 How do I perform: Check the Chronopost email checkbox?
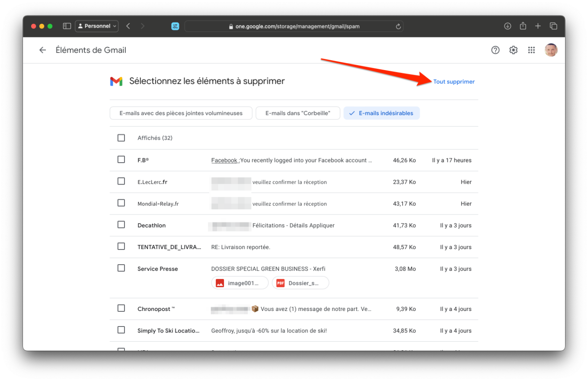(121, 308)
